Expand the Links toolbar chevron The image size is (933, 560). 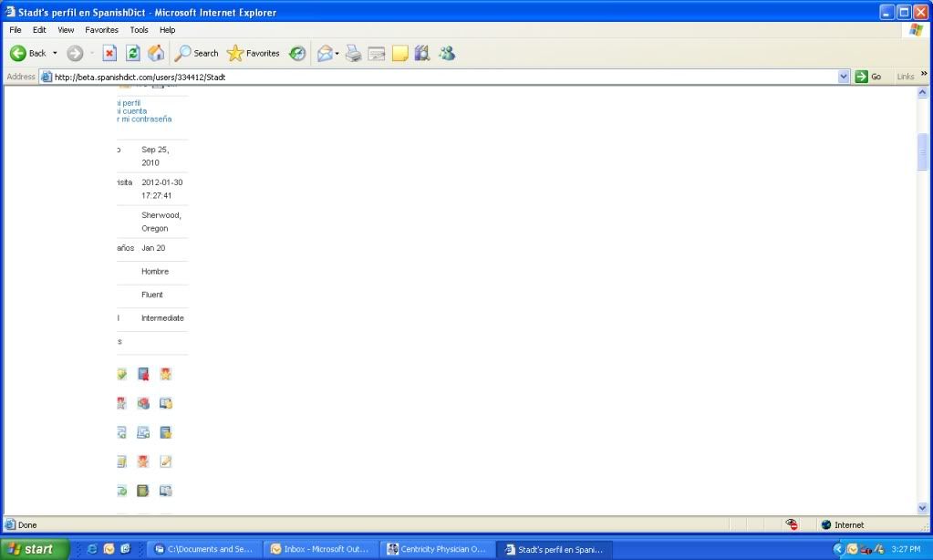924,76
